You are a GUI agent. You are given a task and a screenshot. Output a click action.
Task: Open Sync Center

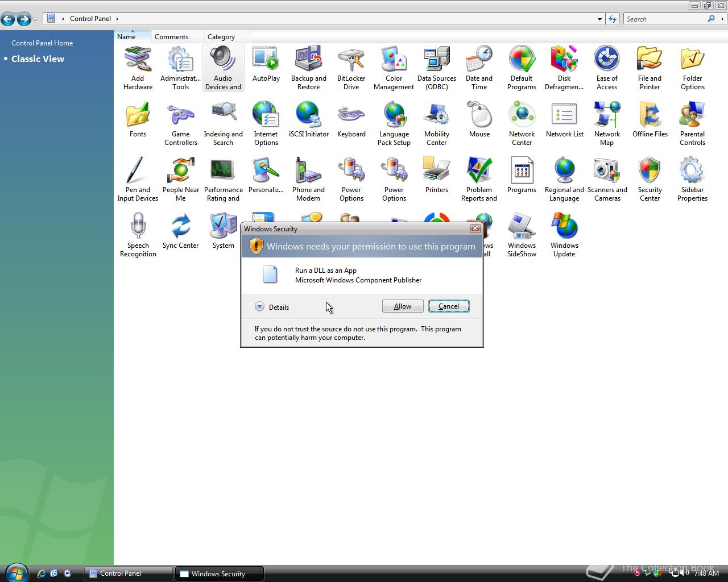tap(180, 231)
